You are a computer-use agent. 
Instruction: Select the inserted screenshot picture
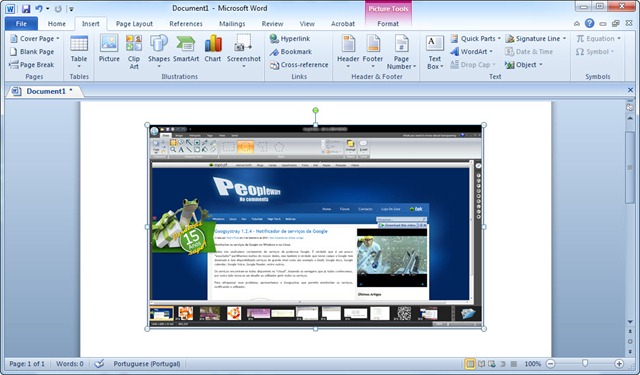click(x=316, y=227)
